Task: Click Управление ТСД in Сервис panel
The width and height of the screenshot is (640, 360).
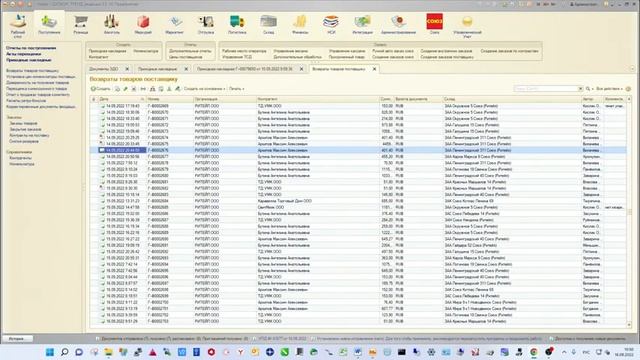Action: 237,57
